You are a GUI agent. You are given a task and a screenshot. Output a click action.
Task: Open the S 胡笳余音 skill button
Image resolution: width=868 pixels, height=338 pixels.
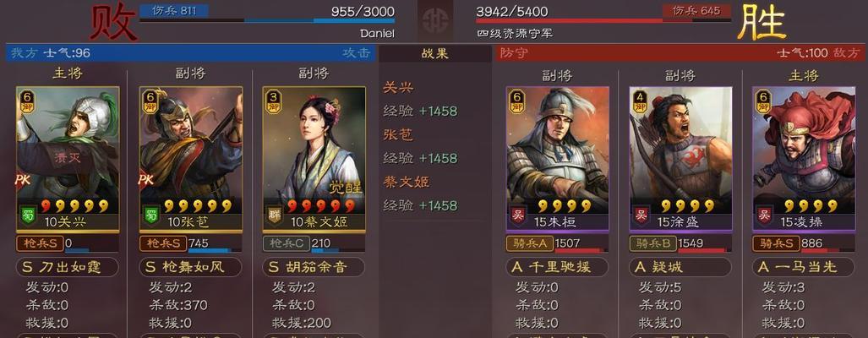[x=314, y=267]
